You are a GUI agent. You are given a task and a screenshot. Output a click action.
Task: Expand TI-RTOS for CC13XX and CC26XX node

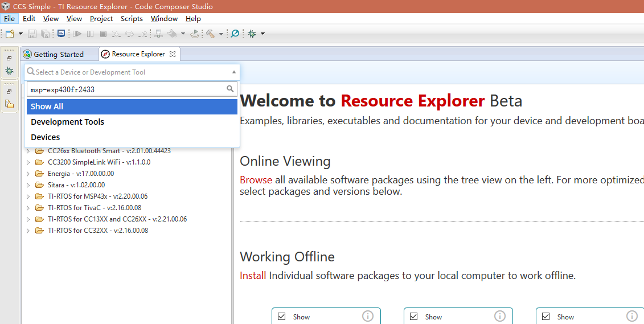(x=28, y=219)
